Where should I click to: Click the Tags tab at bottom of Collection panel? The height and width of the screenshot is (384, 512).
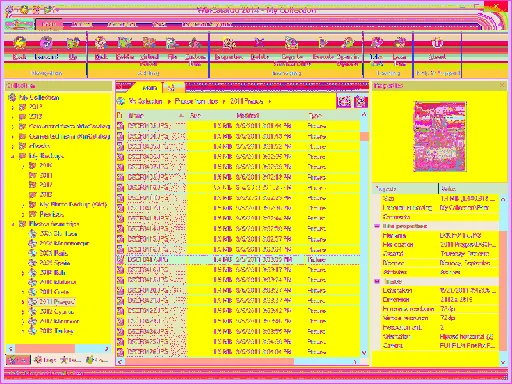point(45,360)
